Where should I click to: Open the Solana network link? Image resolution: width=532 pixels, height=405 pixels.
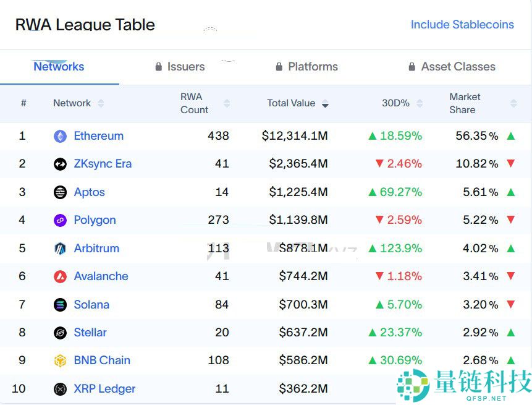[91, 305]
